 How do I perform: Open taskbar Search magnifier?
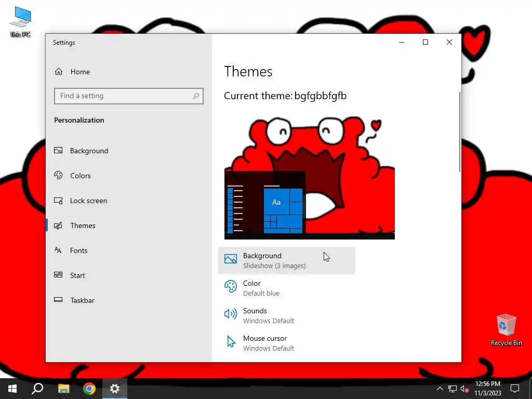(x=37, y=389)
